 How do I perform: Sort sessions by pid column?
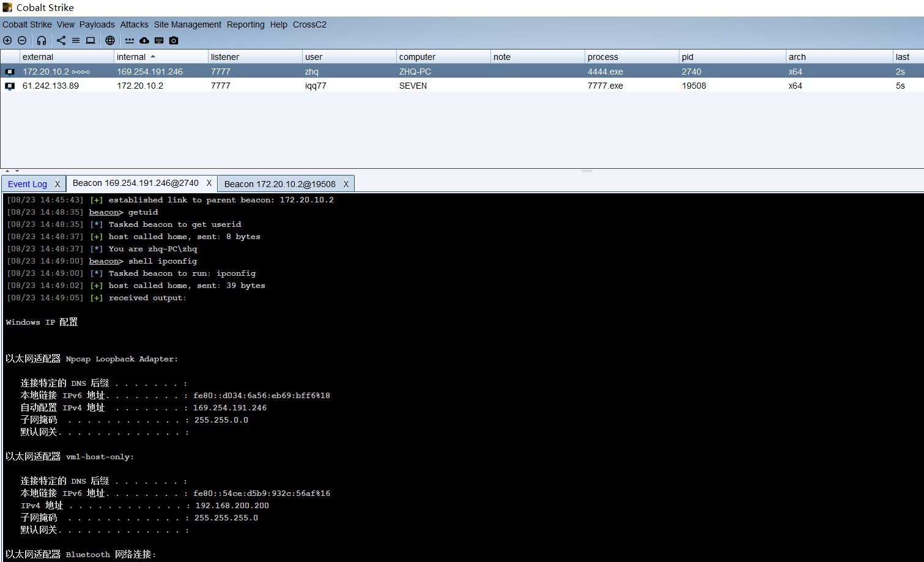pyautogui.click(x=733, y=57)
